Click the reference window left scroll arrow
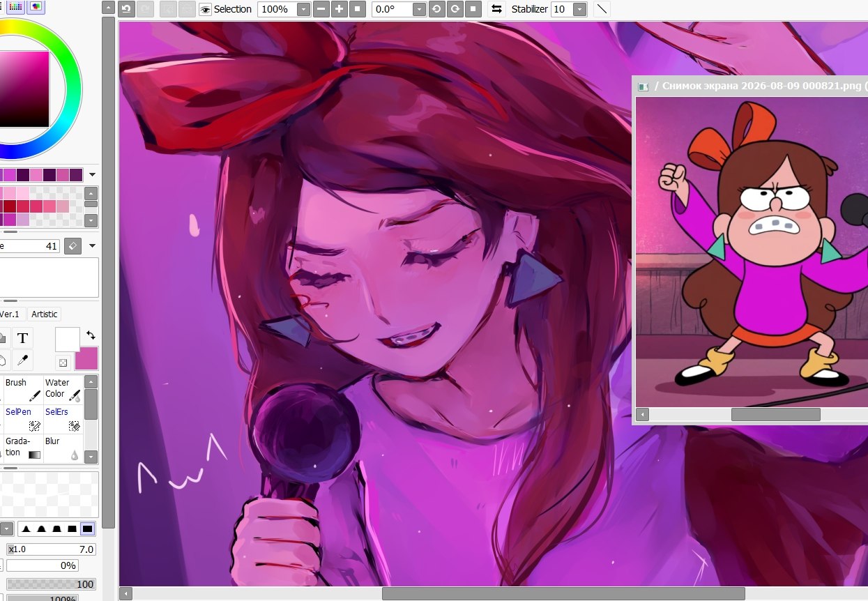 [x=643, y=415]
